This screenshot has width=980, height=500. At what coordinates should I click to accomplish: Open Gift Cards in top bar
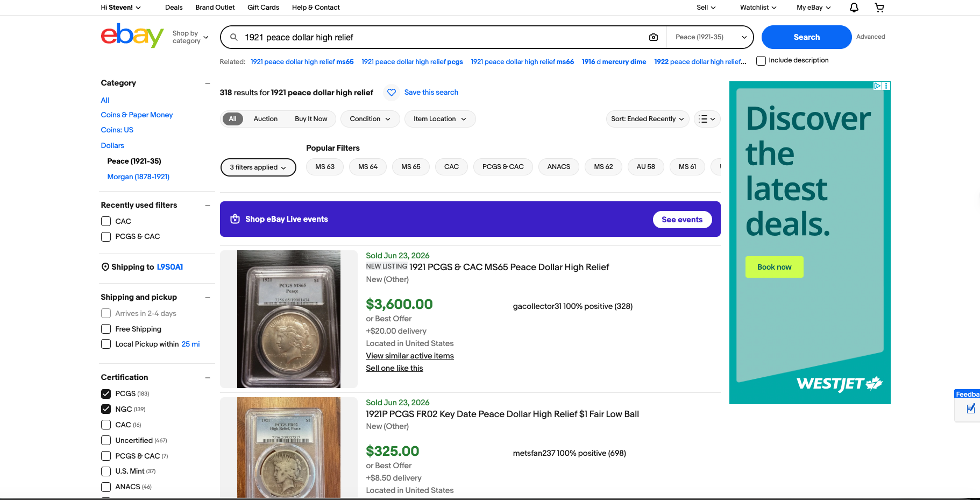point(263,8)
